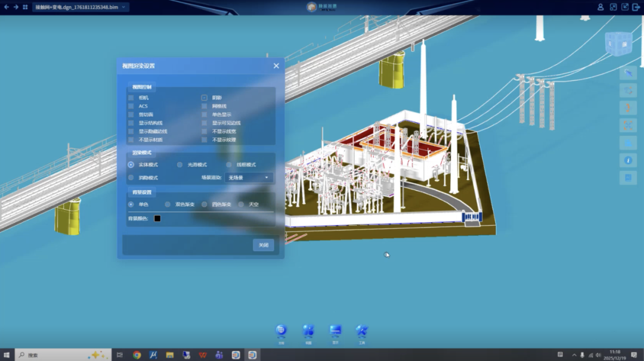Screen dimensions: 644x361
Task: Enable the 网格线 (grid lines) checkbox
Action: coord(204,106)
